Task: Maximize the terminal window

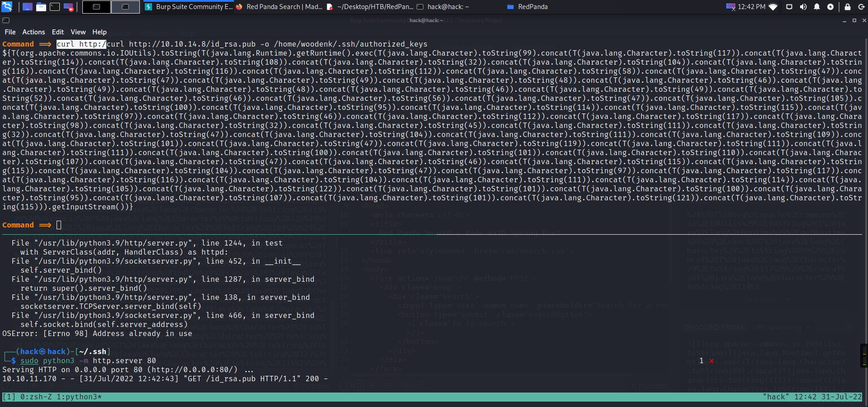Action: pyautogui.click(x=854, y=20)
